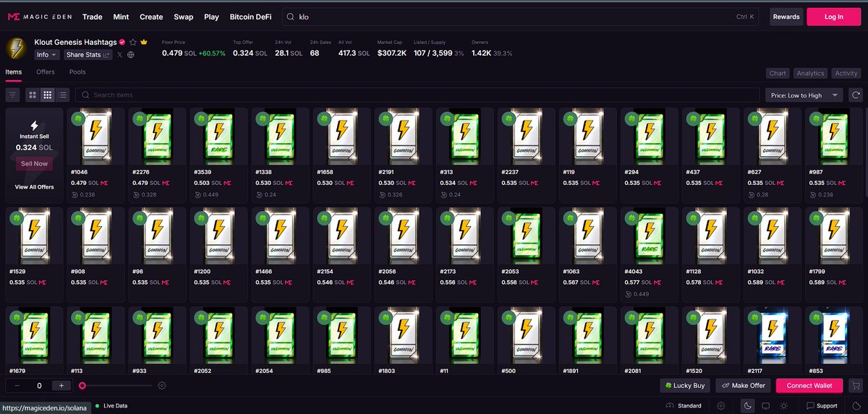
Task: Open the Standard priority fee selector
Action: (x=684, y=406)
